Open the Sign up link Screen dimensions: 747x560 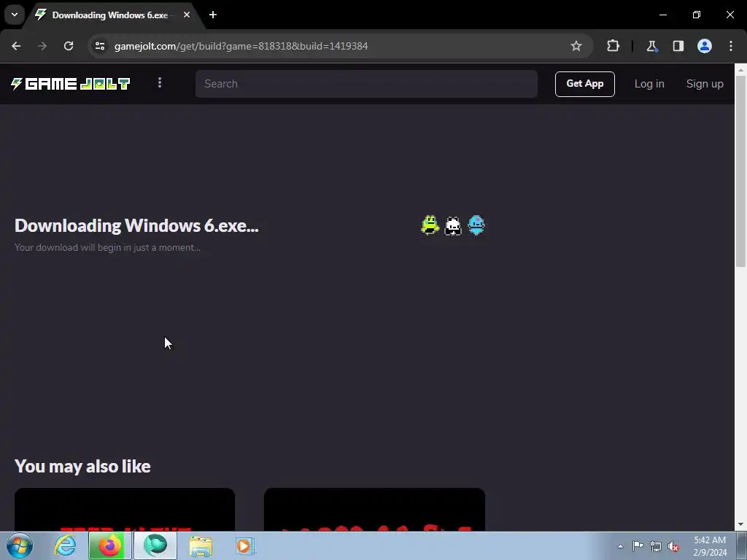705,84
